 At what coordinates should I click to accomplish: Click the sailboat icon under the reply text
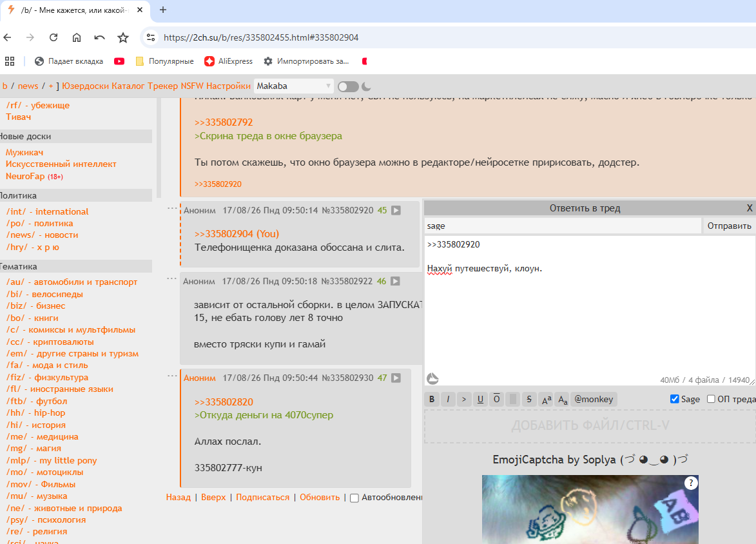432,378
